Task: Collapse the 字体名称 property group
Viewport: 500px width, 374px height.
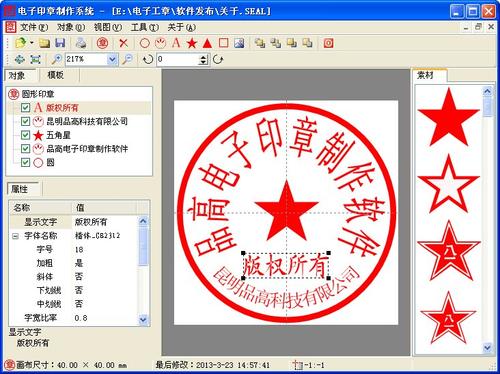Action: pos(15,236)
